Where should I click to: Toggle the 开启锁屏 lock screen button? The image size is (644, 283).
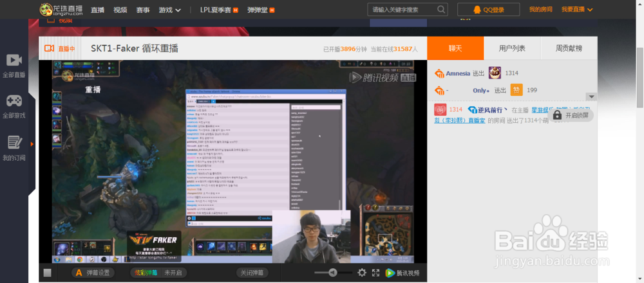[x=571, y=115]
